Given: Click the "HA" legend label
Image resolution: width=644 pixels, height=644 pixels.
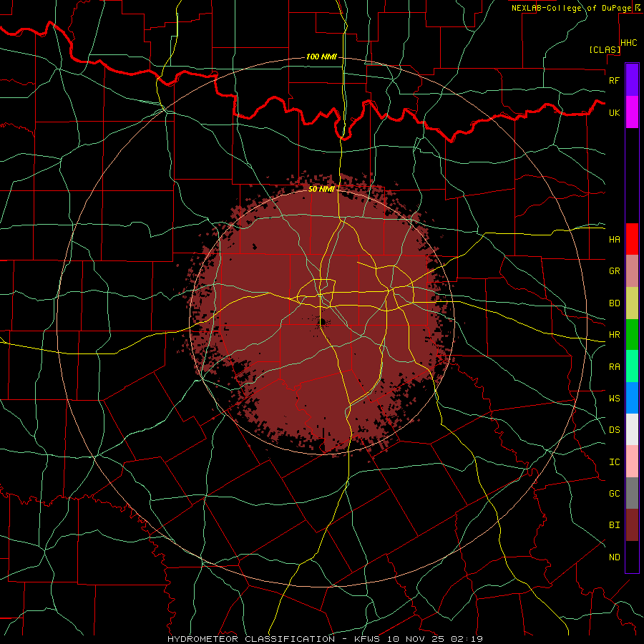Looking at the screenshot, I should (x=615, y=240).
